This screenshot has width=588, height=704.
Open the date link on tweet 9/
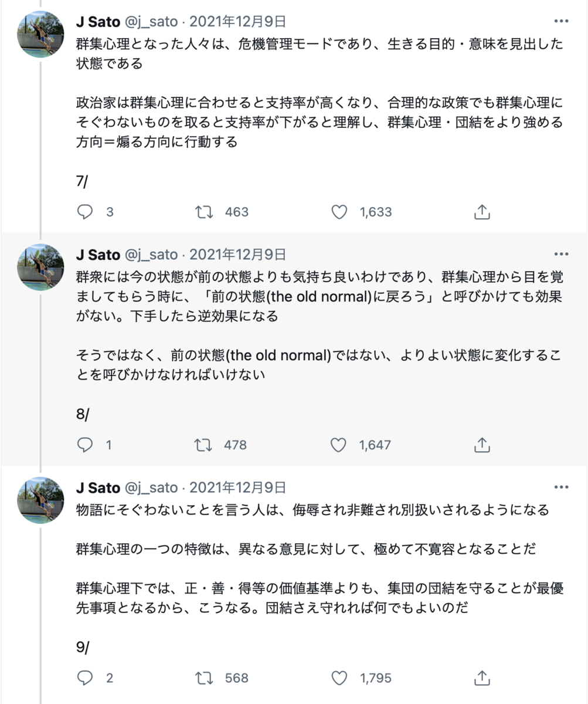[237, 488]
